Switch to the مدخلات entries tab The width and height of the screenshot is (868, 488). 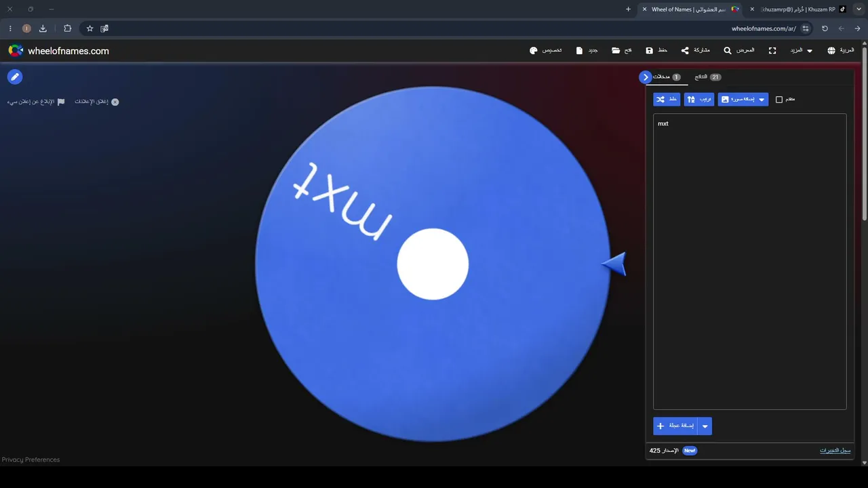[667, 77]
